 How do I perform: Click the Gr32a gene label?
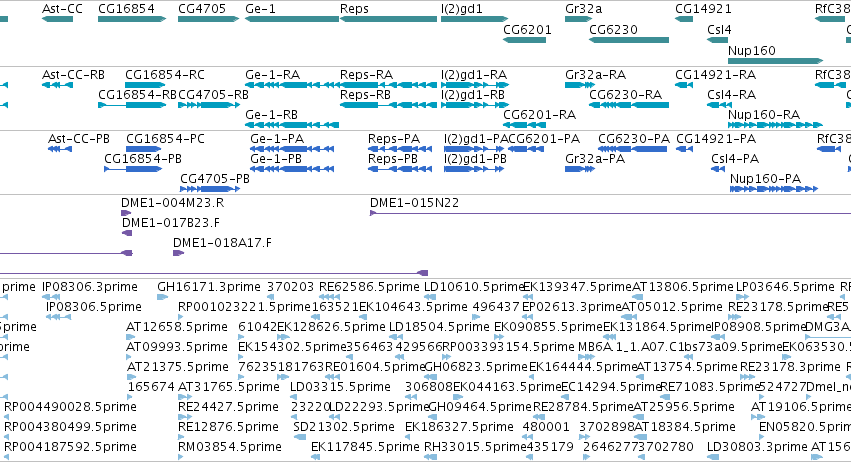583,9
